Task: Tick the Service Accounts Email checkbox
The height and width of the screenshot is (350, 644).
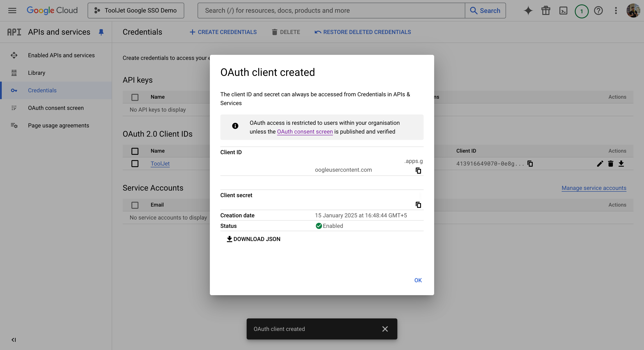Action: [135, 205]
